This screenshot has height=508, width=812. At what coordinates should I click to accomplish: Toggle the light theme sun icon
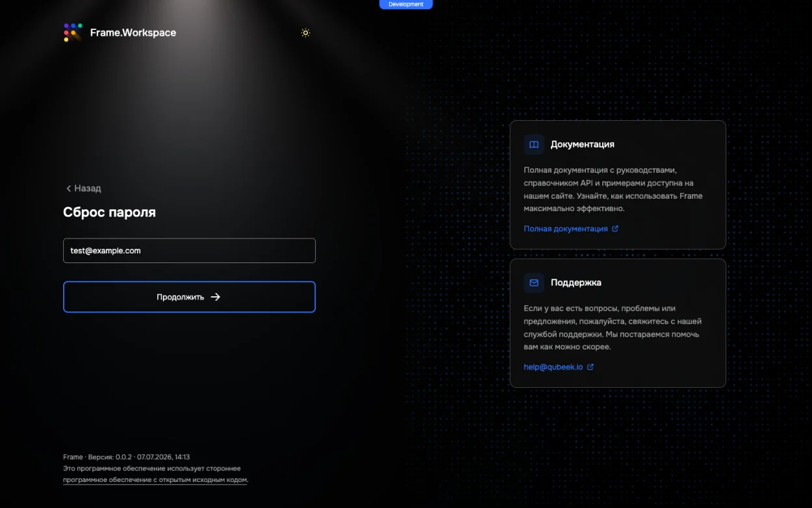click(305, 32)
